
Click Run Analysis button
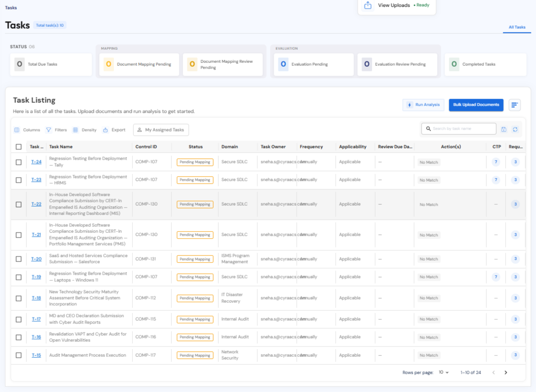coord(423,105)
